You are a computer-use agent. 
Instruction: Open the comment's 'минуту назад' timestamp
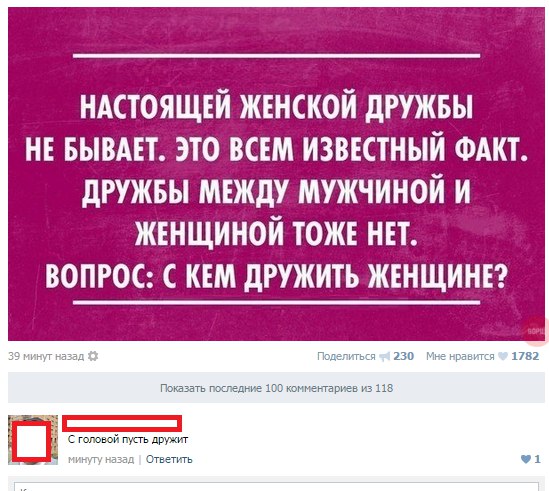tap(101, 459)
